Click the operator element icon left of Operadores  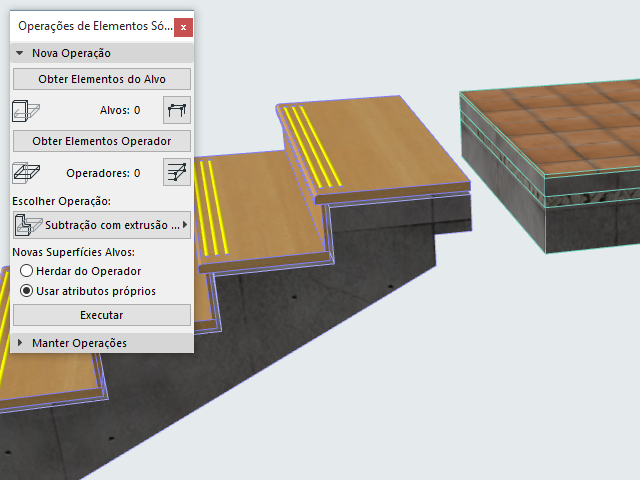click(26, 173)
